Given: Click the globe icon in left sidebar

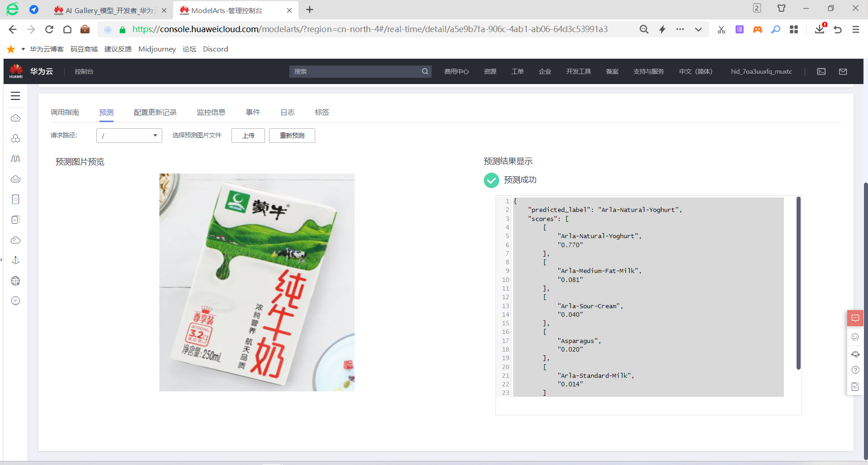Looking at the screenshot, I should click(x=15, y=281).
